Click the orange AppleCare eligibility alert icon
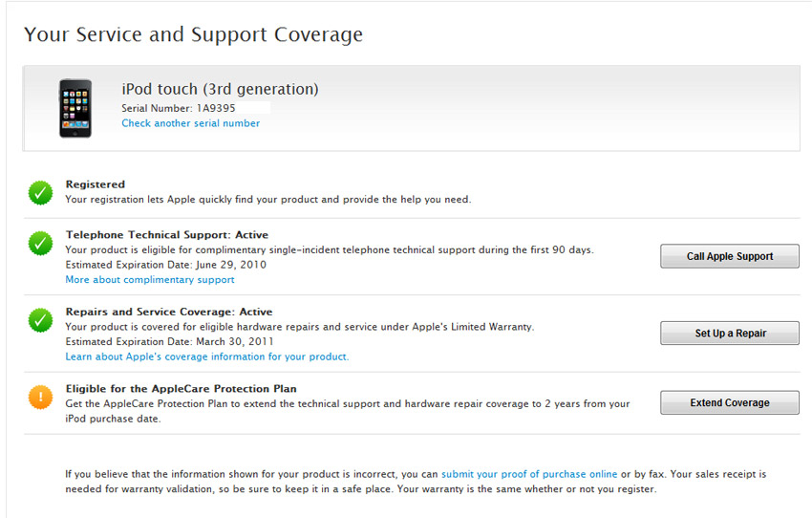This screenshot has height=518, width=812. click(40, 398)
